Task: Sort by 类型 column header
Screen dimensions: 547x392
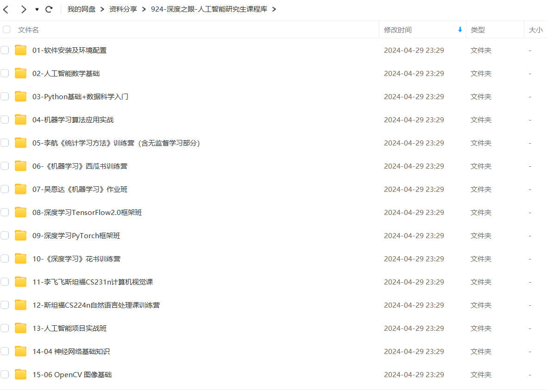Action: click(478, 30)
